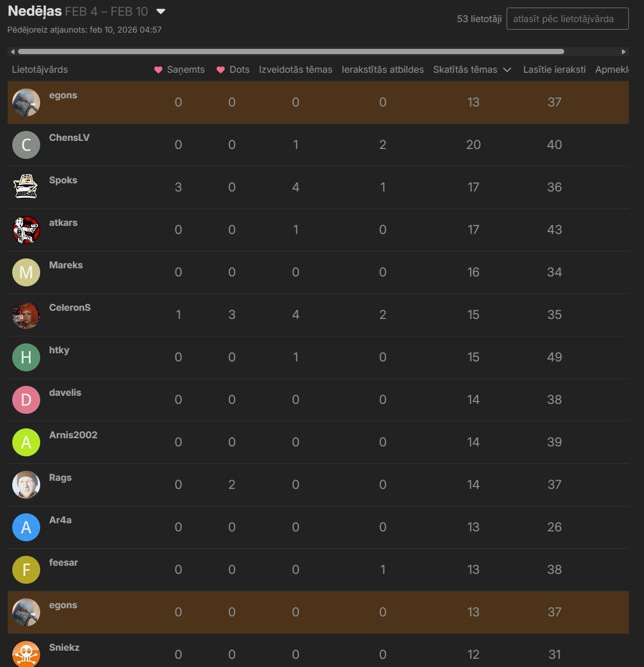Open the Mareks user profile link
The width and height of the screenshot is (644, 667).
pyautogui.click(x=66, y=265)
